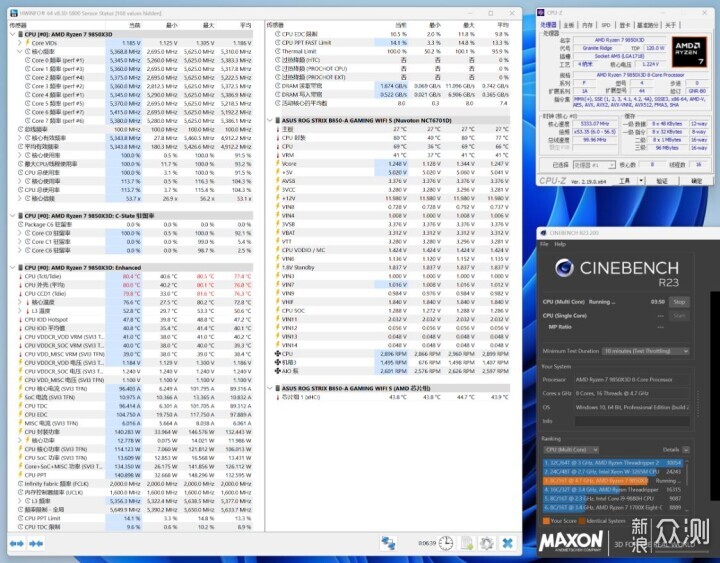This screenshot has width=720, height=563.
Task: Collapse the C-State residency group
Action: [12, 215]
